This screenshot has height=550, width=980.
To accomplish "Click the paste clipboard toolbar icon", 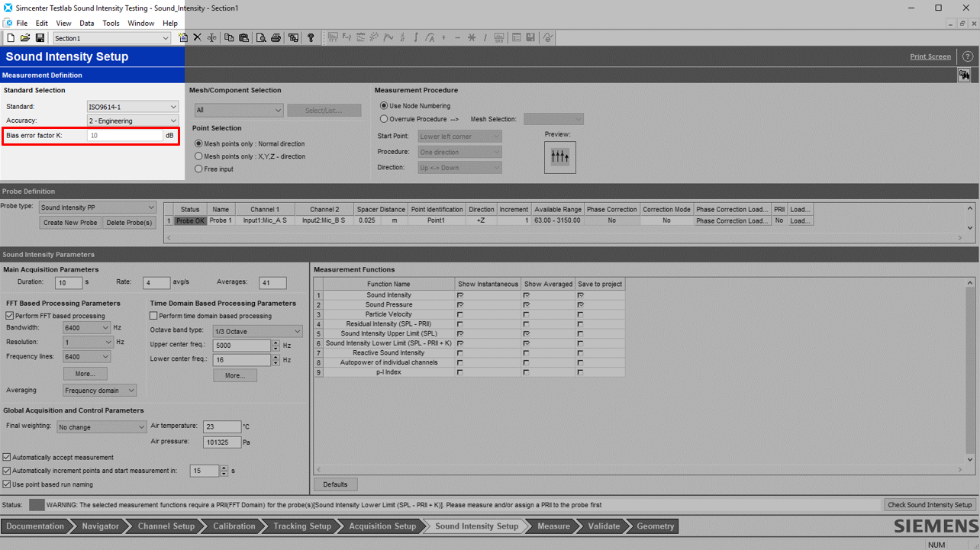I will click(x=244, y=37).
